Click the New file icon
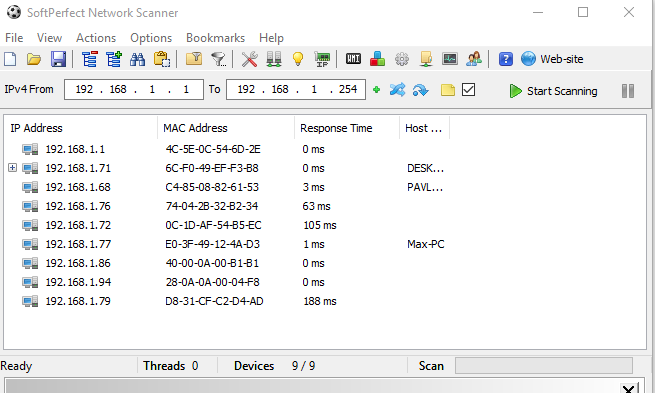 tap(10, 59)
